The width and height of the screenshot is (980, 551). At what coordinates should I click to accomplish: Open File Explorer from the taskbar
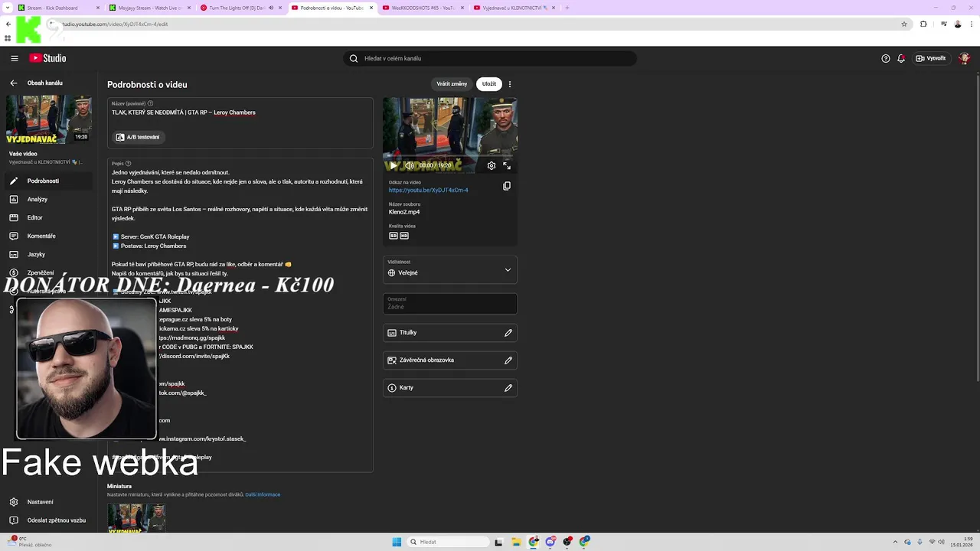pyautogui.click(x=516, y=542)
